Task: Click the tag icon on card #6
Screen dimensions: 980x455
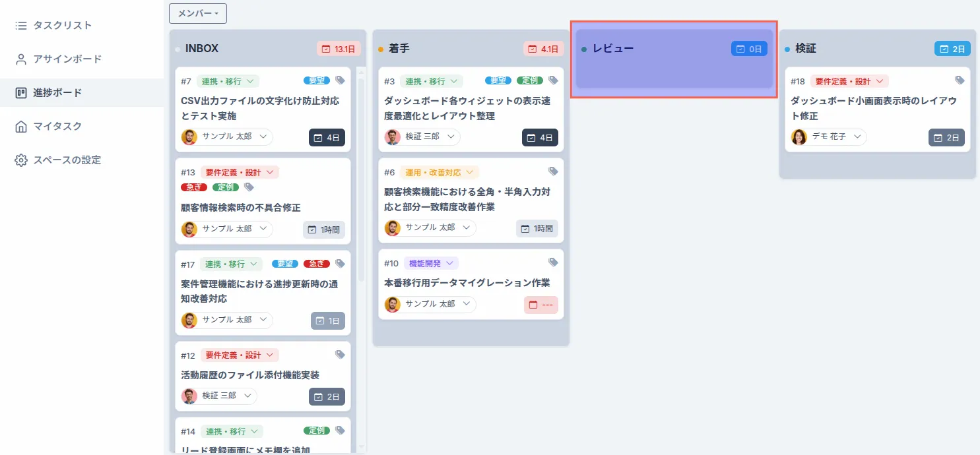Action: [553, 171]
